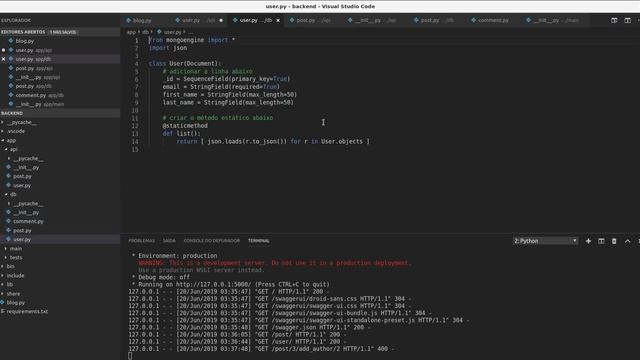Collapse the Backend section header
The height and width of the screenshot is (360, 640).
click(60, 113)
